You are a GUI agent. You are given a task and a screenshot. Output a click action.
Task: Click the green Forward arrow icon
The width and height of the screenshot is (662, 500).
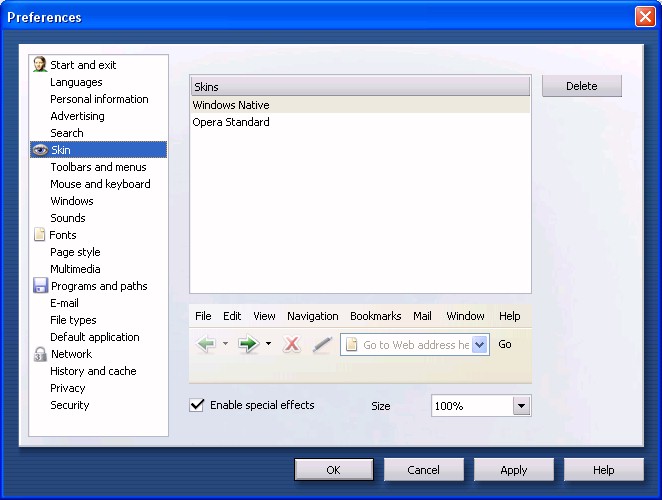[248, 344]
